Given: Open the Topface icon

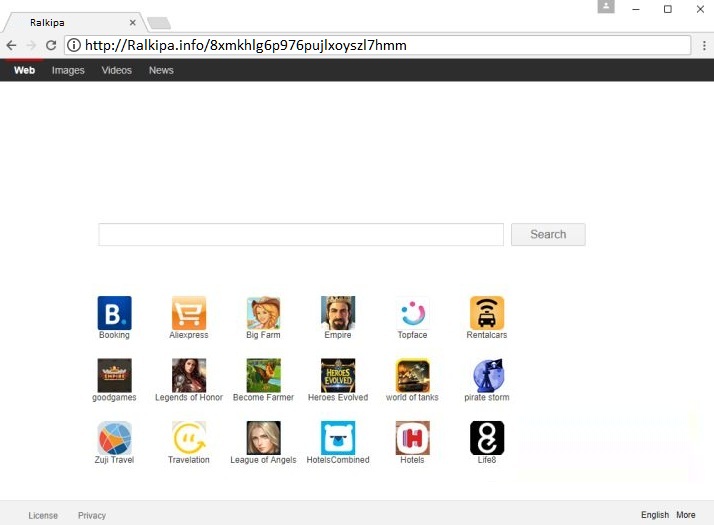Looking at the screenshot, I should click(x=412, y=313).
